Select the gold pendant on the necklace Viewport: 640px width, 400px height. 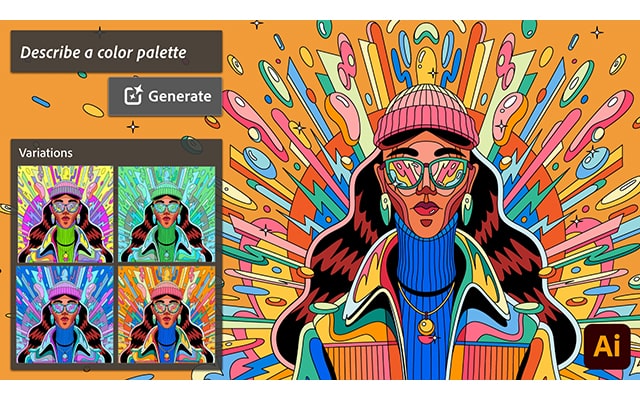[x=425, y=326]
